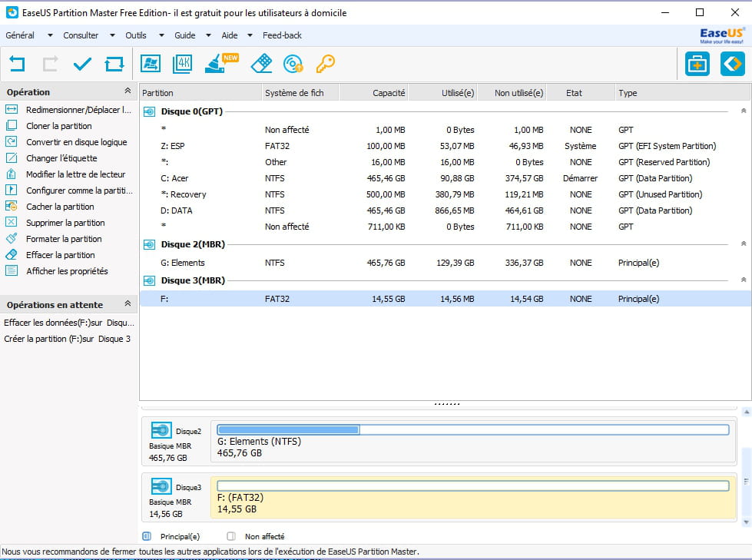Image resolution: width=752 pixels, height=560 pixels.
Task: Open the Migrate OS toolbar icon
Action: [151, 63]
